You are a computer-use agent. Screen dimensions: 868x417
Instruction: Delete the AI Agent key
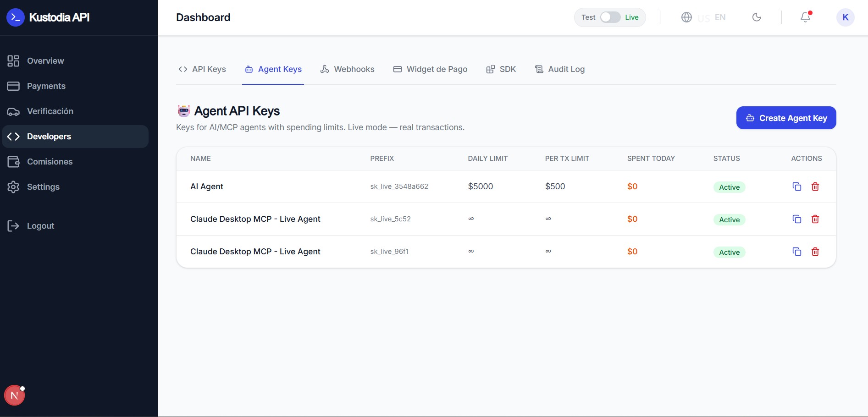click(815, 187)
